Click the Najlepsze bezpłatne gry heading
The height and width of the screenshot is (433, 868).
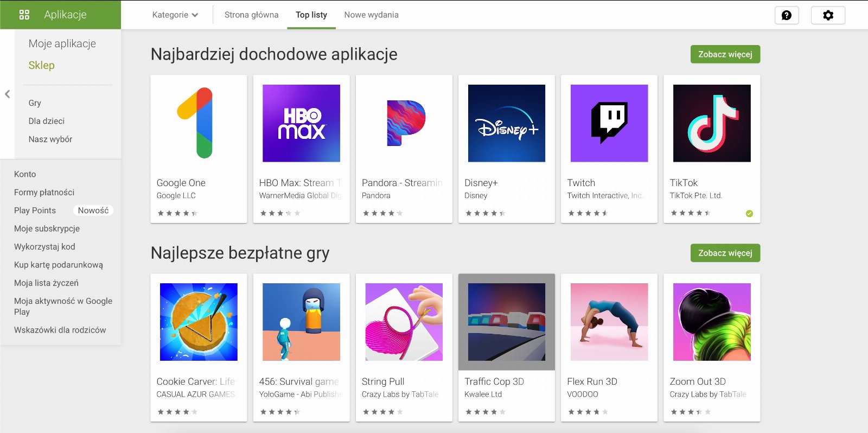(240, 253)
